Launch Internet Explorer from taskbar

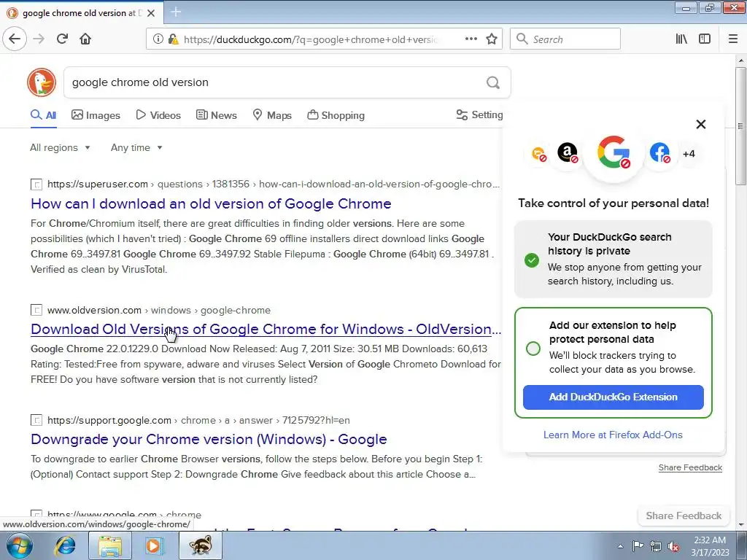65,545
